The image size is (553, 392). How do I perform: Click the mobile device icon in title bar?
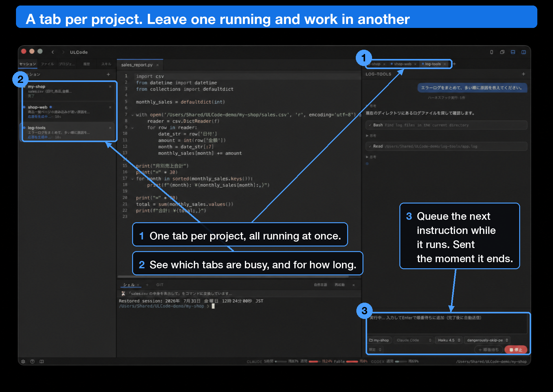492,52
